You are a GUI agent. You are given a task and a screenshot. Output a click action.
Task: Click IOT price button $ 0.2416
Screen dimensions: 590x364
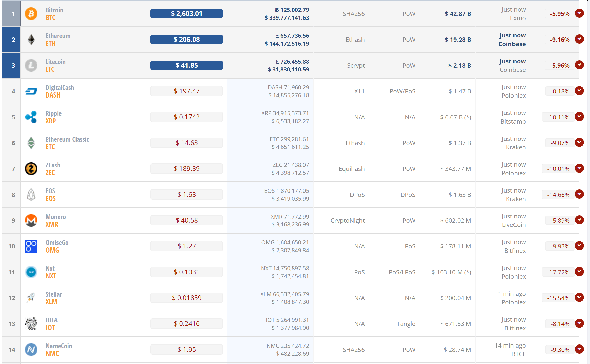click(x=187, y=324)
